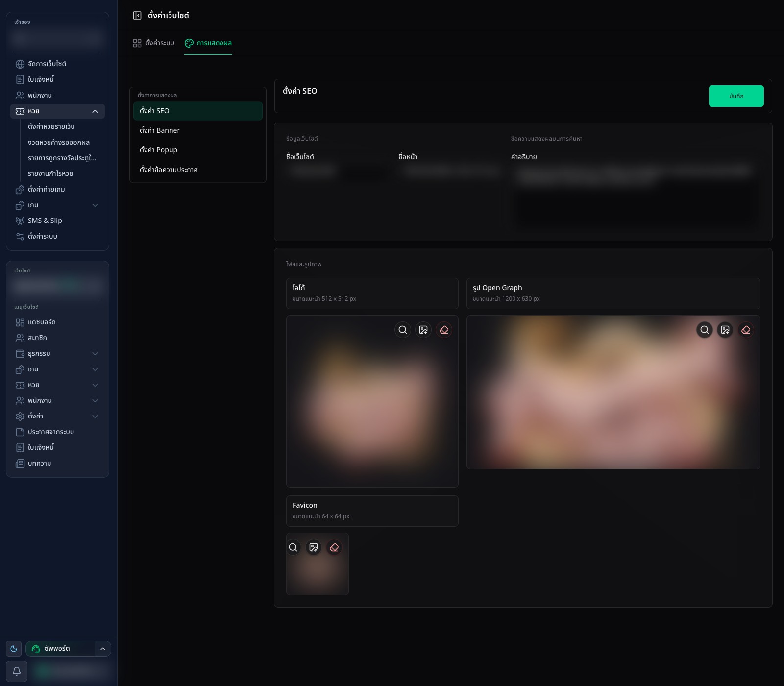The height and width of the screenshot is (686, 784).
Task: Toggle dark mode with the moon icon
Action: pyautogui.click(x=14, y=649)
